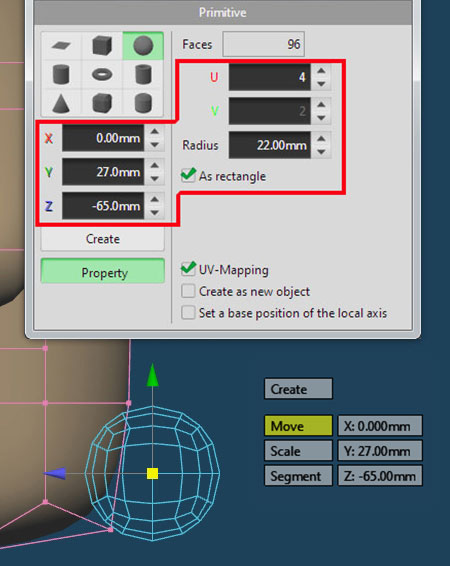Check Set a base position of local axis
Viewport: 450px width, 566px height.
188,313
